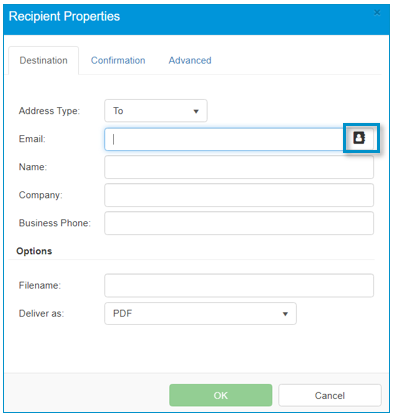Go to the Advanced tab
The image size is (397, 419).
pyautogui.click(x=190, y=61)
